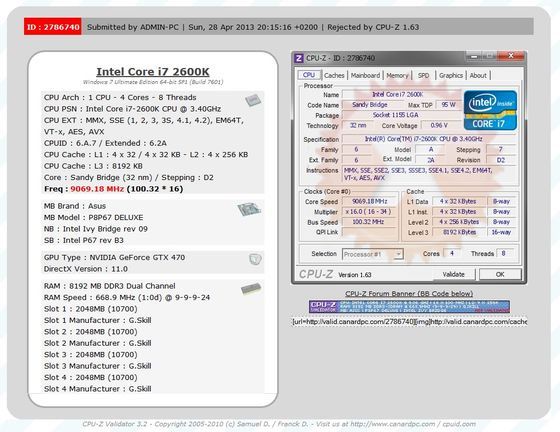Click the Slot 1 : 2048MB (10700) line
560x432 pixels.
pos(91,309)
